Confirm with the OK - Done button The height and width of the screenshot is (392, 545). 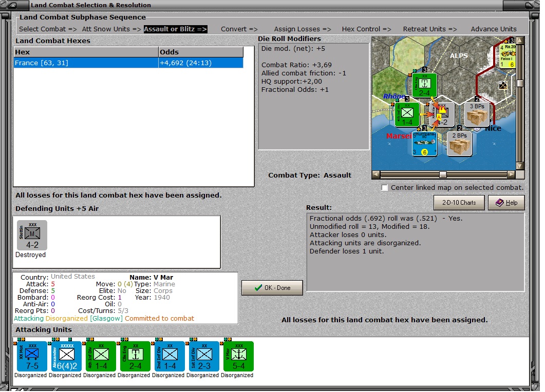272,288
